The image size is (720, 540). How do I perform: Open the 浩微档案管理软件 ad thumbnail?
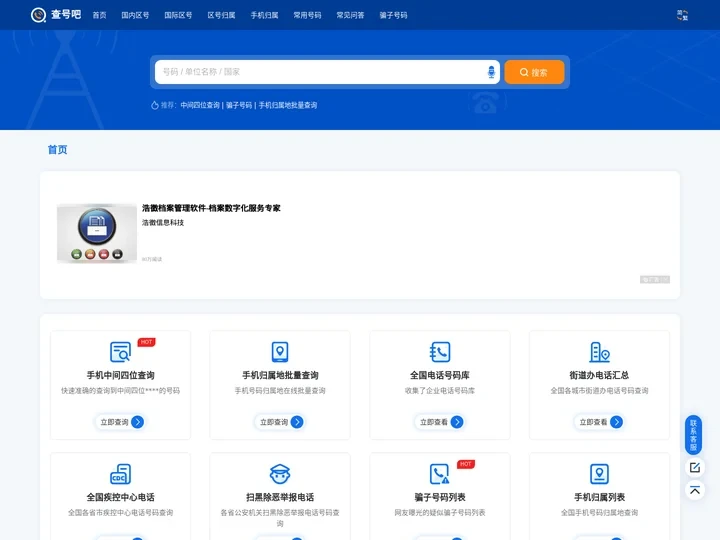pyautogui.click(x=97, y=233)
